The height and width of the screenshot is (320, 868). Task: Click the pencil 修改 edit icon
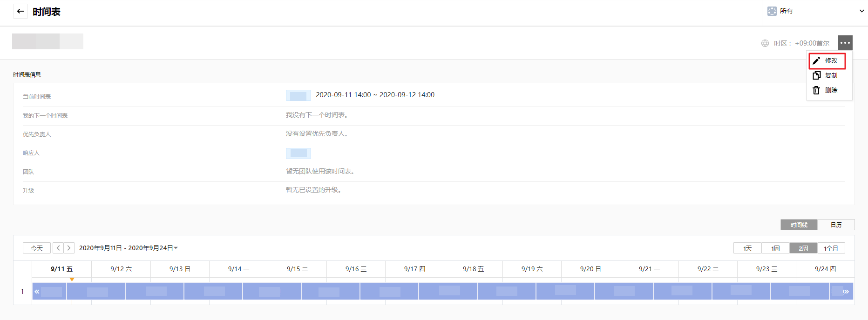point(816,60)
